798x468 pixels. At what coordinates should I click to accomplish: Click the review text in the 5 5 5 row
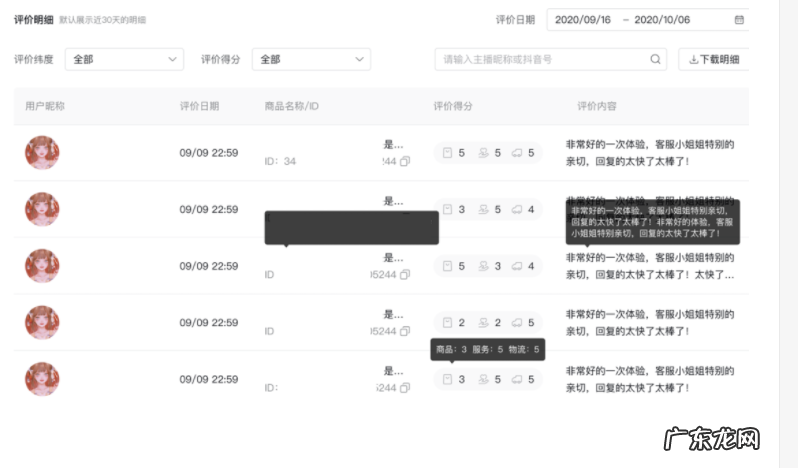tap(650, 153)
